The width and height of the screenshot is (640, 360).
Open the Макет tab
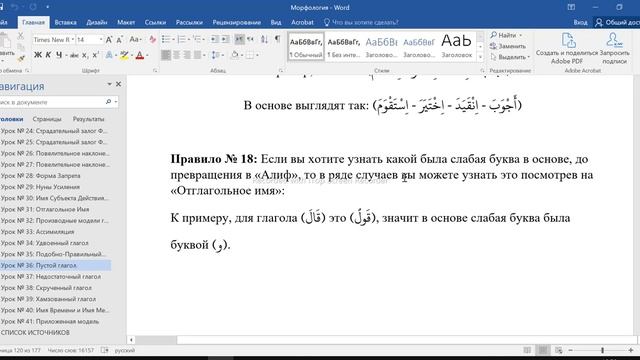tap(126, 22)
